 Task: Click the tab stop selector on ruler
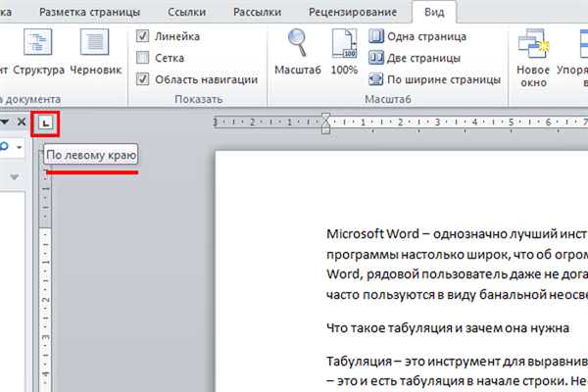(x=45, y=123)
